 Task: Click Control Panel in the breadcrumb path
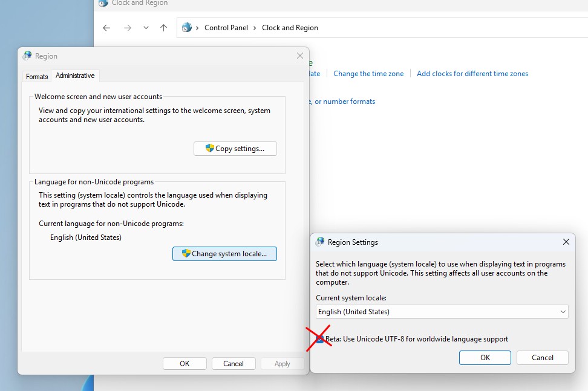pyautogui.click(x=226, y=28)
